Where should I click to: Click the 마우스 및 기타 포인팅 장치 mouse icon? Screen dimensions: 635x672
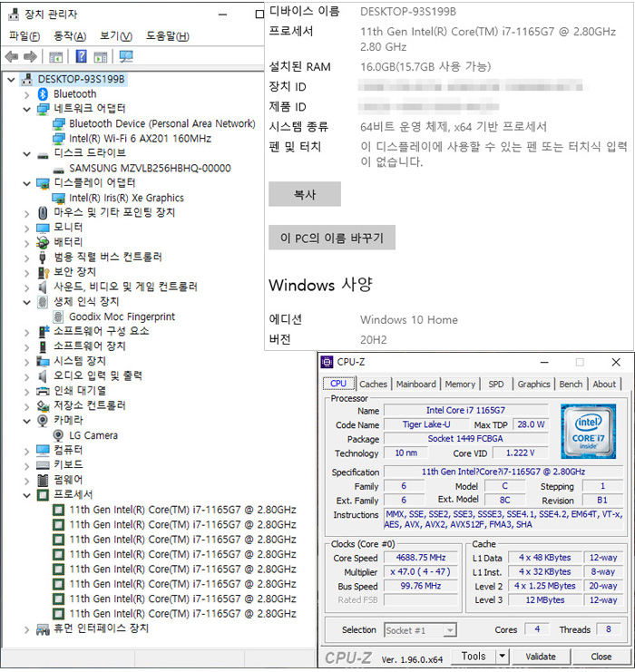43,212
